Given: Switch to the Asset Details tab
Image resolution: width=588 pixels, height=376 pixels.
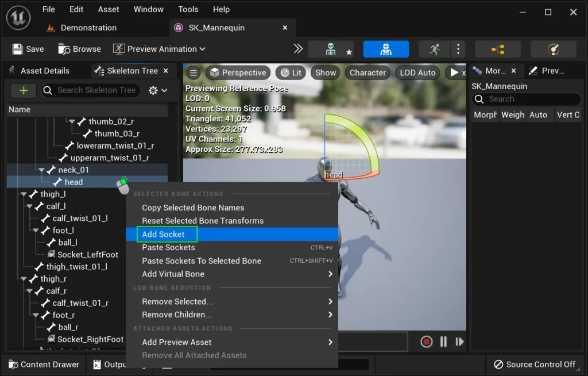Looking at the screenshot, I should 44,71.
